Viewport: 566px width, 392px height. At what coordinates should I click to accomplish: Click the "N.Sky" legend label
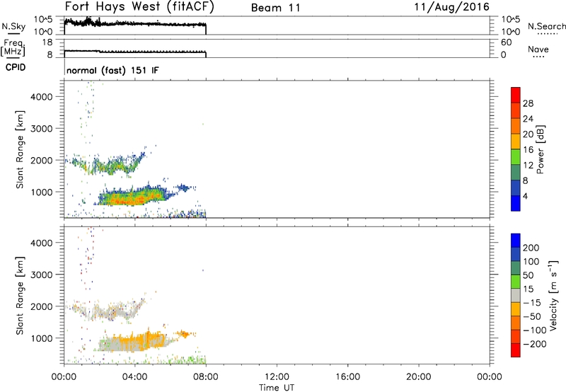tap(13, 26)
